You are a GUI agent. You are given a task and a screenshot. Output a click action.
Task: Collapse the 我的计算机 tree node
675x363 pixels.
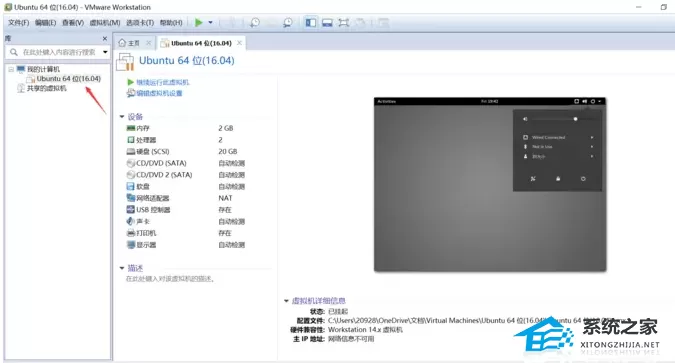pos(11,69)
